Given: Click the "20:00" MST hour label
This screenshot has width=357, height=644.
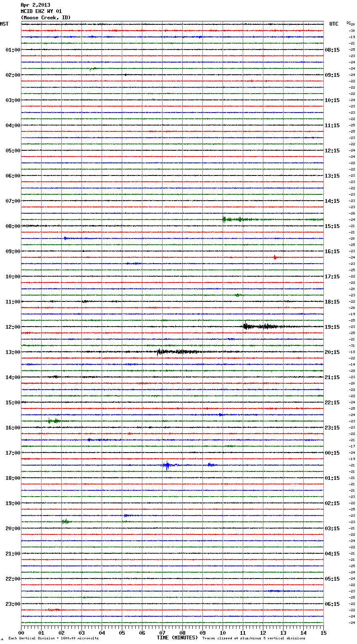Looking at the screenshot, I should click(x=13, y=529).
